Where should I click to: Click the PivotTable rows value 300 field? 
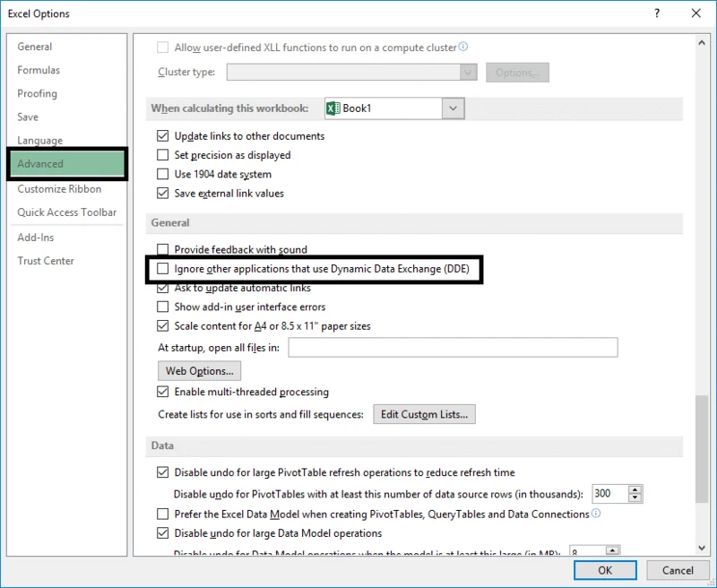(610, 494)
